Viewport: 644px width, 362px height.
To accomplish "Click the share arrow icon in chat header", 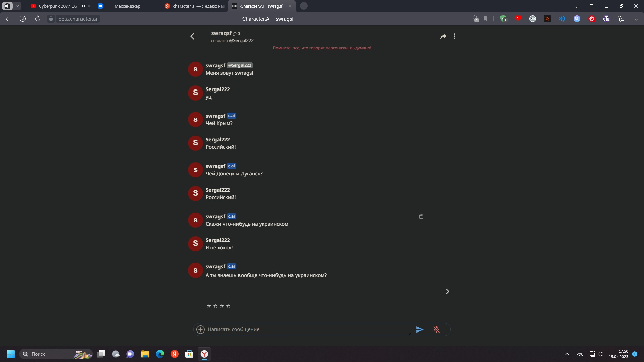I will (443, 36).
